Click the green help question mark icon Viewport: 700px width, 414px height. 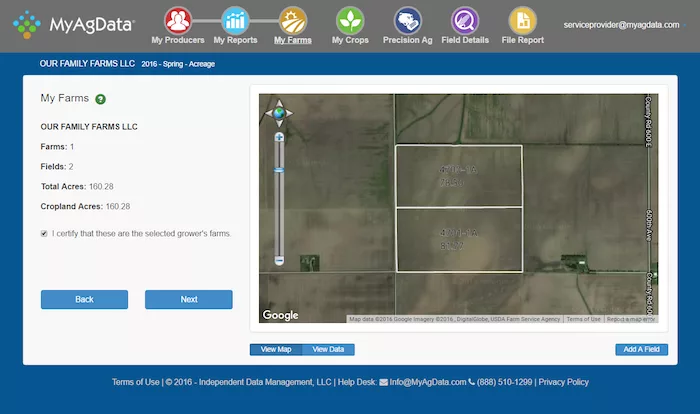100,99
